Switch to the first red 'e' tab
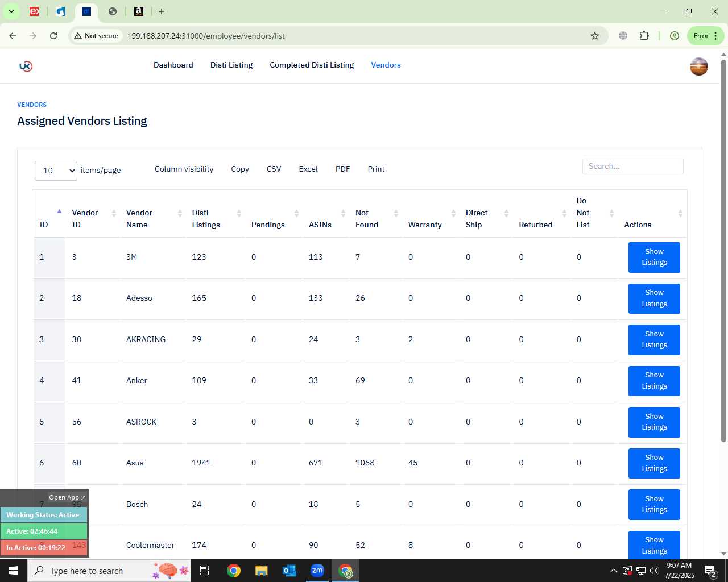The image size is (728, 582). click(34, 11)
